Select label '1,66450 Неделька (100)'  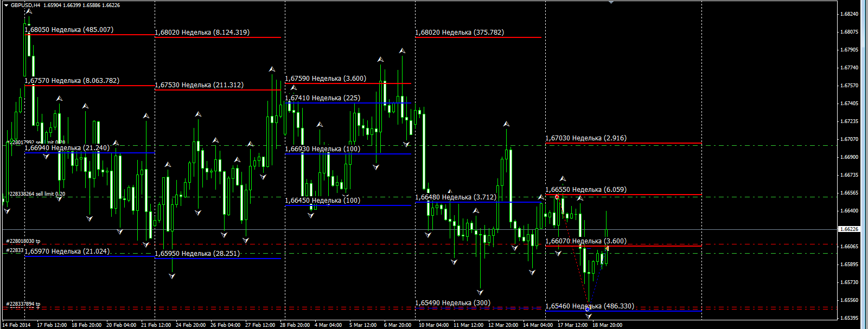[x=322, y=201]
